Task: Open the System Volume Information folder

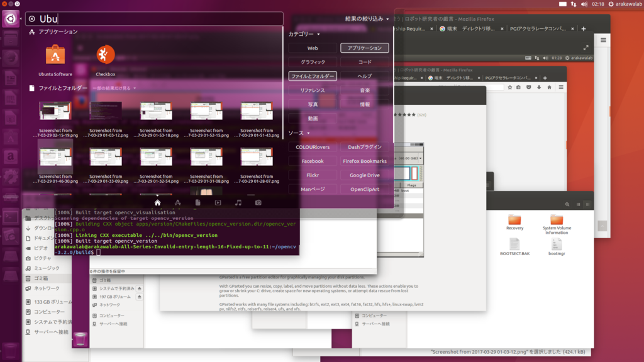Action: (x=557, y=224)
